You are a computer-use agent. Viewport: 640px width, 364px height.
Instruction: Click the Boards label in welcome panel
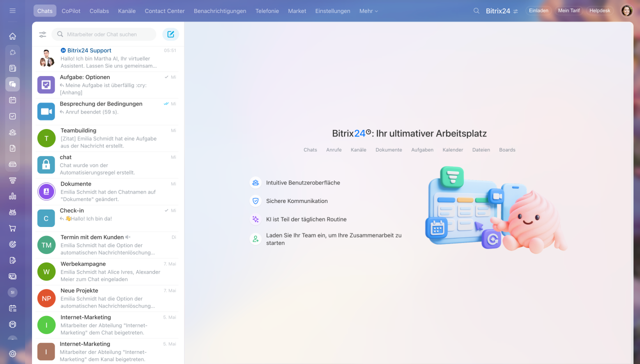coord(507,150)
